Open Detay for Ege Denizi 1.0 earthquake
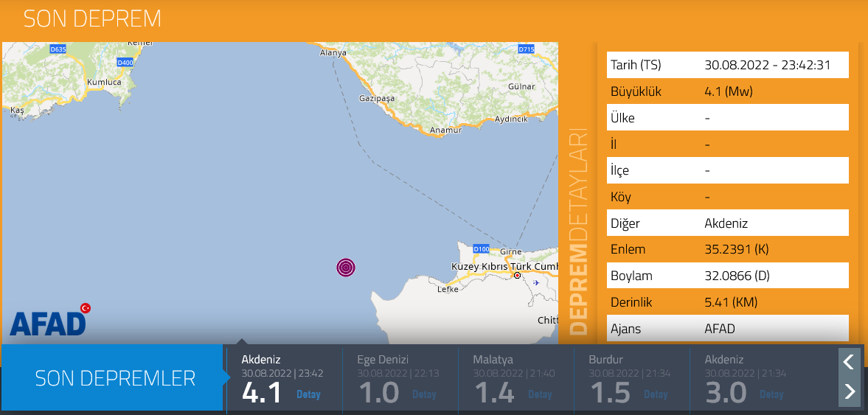Viewport: 868px width, 415px height. 424,394
